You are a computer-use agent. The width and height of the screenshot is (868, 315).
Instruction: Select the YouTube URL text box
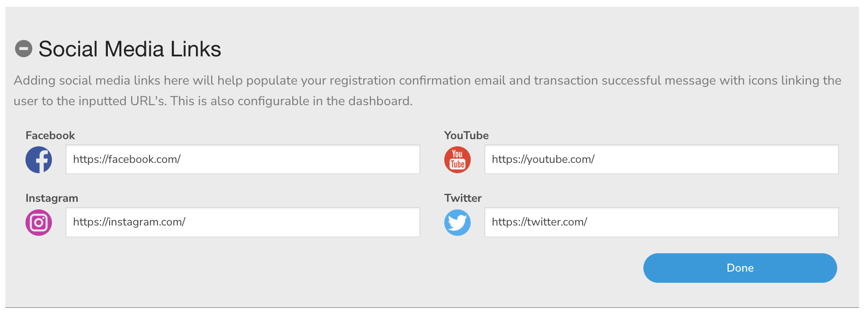coord(661,159)
